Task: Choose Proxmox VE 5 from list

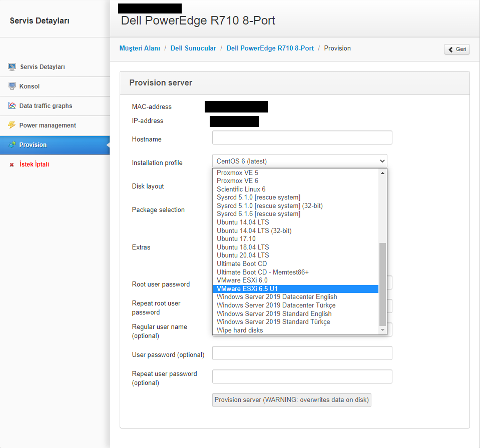Action: click(295, 172)
